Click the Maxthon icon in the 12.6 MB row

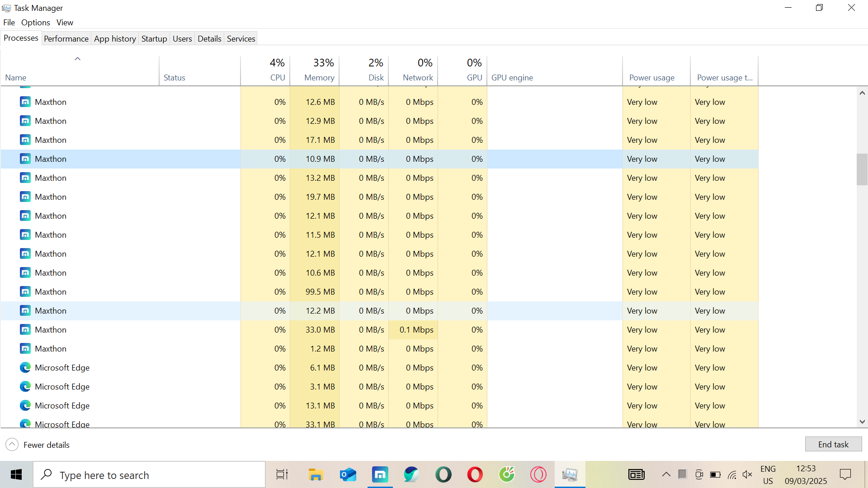tap(25, 102)
